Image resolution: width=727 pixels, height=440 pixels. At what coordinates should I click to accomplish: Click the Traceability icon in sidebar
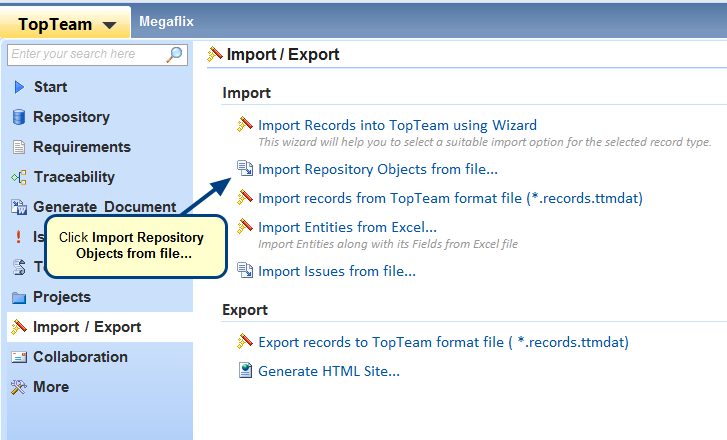click(x=19, y=177)
